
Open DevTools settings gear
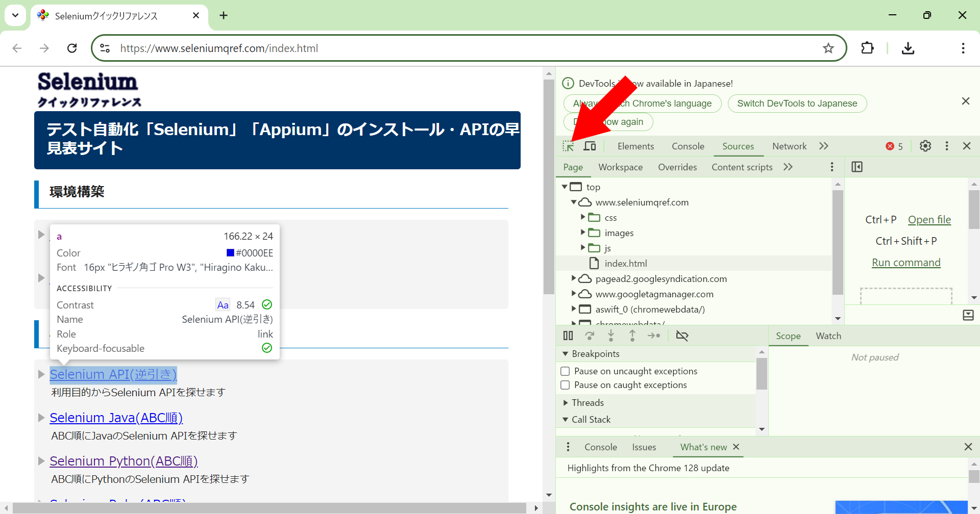tap(925, 146)
